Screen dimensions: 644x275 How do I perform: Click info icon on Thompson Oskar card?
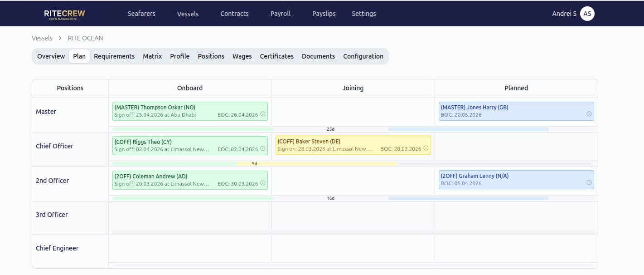point(263,114)
